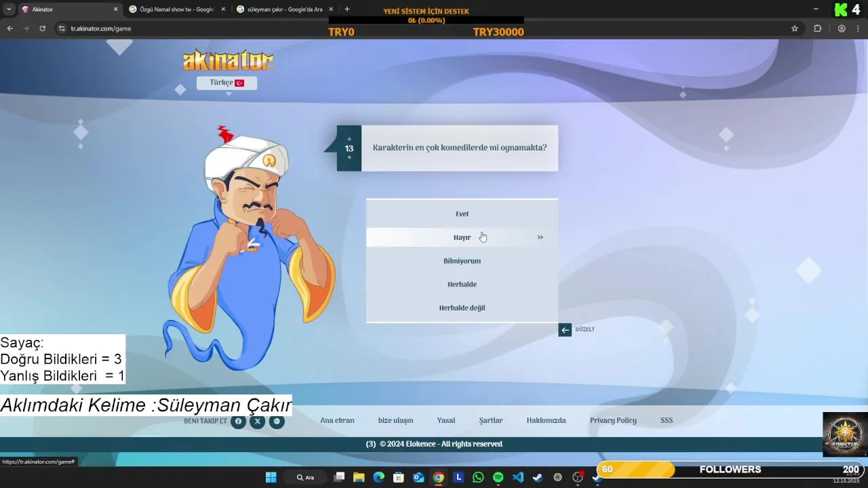Reload the Akinator page
The width and height of the screenshot is (868, 488).
tap(42, 28)
